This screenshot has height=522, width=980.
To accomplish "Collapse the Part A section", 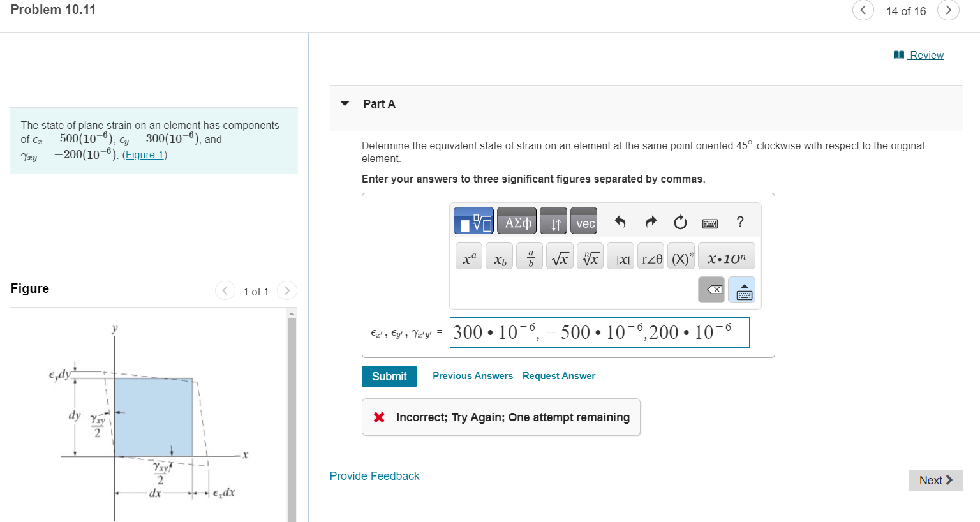I will [x=345, y=103].
